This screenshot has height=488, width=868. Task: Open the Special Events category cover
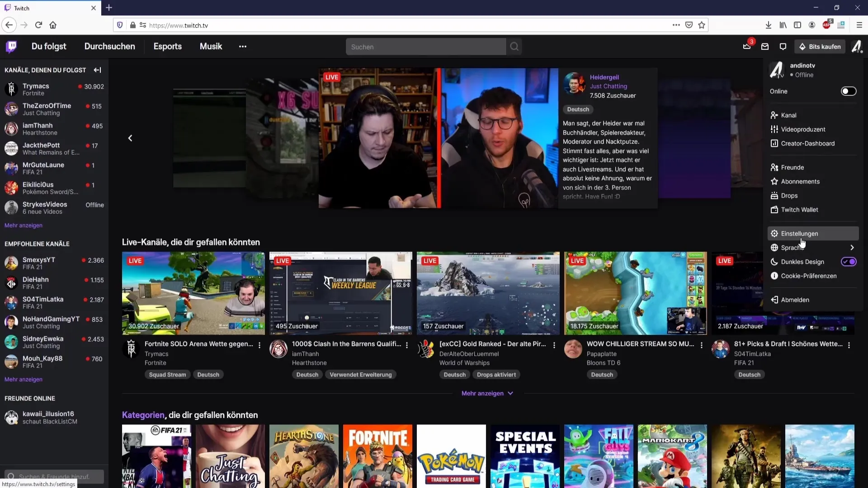click(525, 456)
